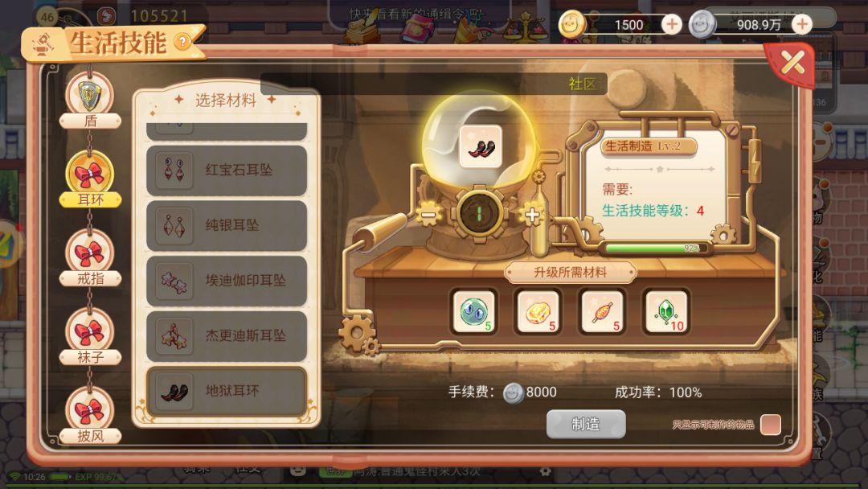Tap the orange feather material icon
This screenshot has width=868, height=489.
point(602,312)
